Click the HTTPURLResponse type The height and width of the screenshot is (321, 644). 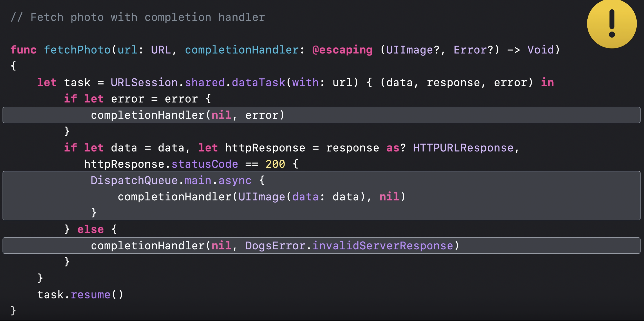(x=463, y=148)
